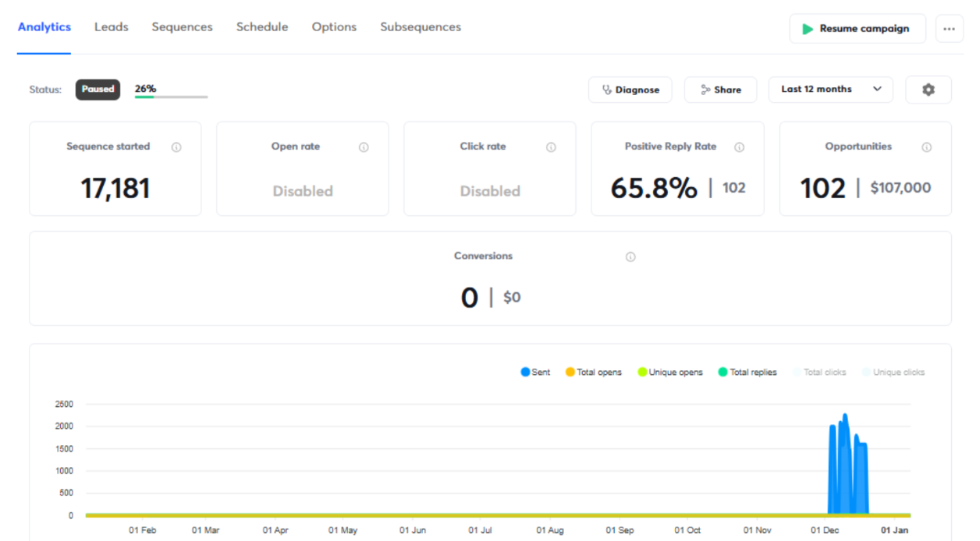Open the Sequences tab

click(182, 27)
